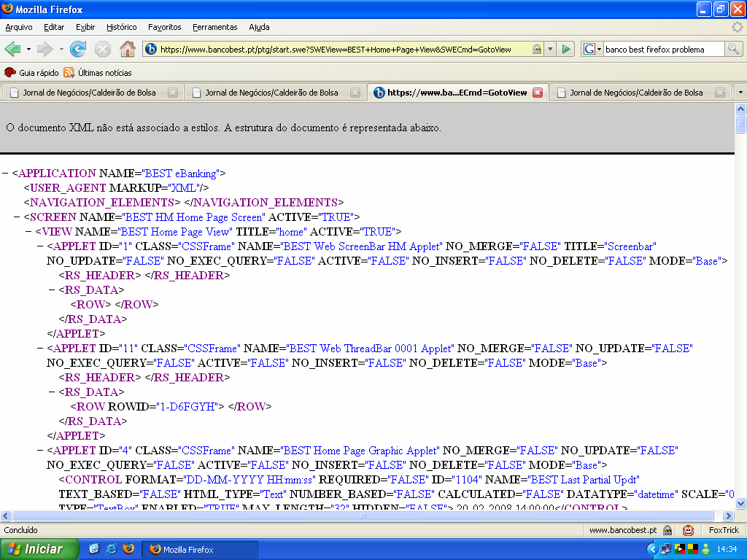The height and width of the screenshot is (560, 747).
Task: Open the Guia rápido bookmark
Action: coord(31,72)
